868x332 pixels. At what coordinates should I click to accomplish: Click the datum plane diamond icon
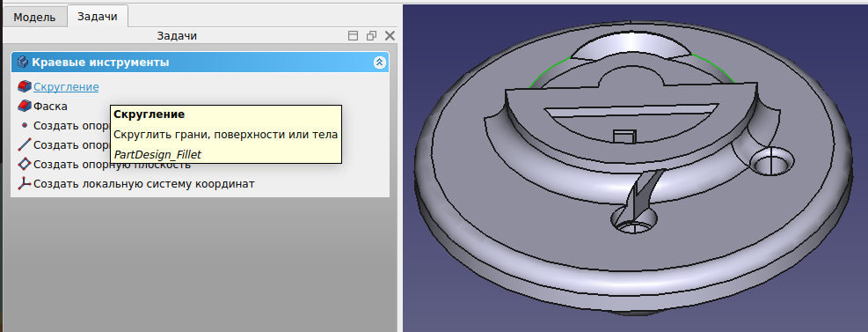25,164
